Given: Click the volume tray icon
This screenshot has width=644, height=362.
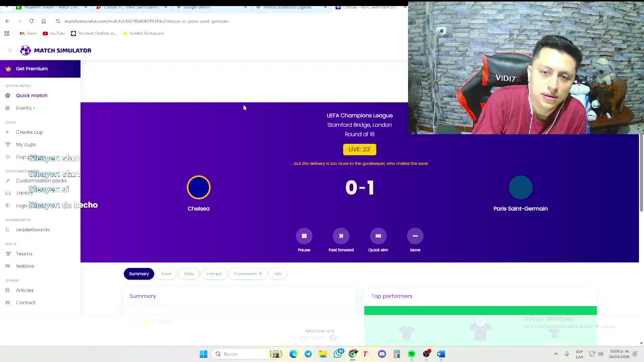Looking at the screenshot, I should pyautogui.click(x=600, y=354).
